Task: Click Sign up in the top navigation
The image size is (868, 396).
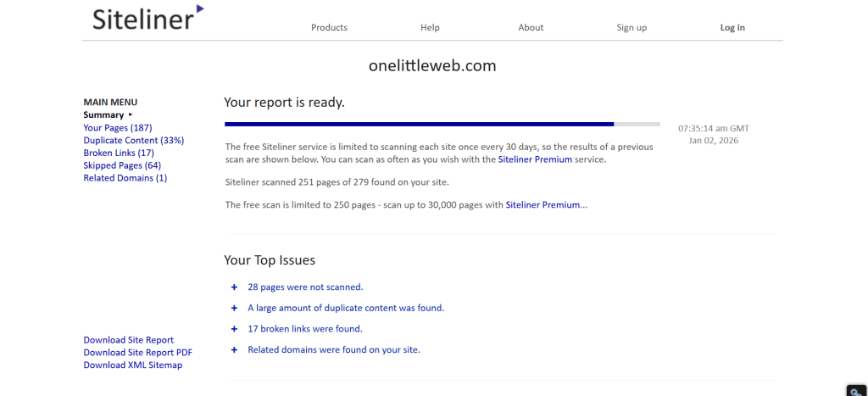Action: [x=632, y=28]
